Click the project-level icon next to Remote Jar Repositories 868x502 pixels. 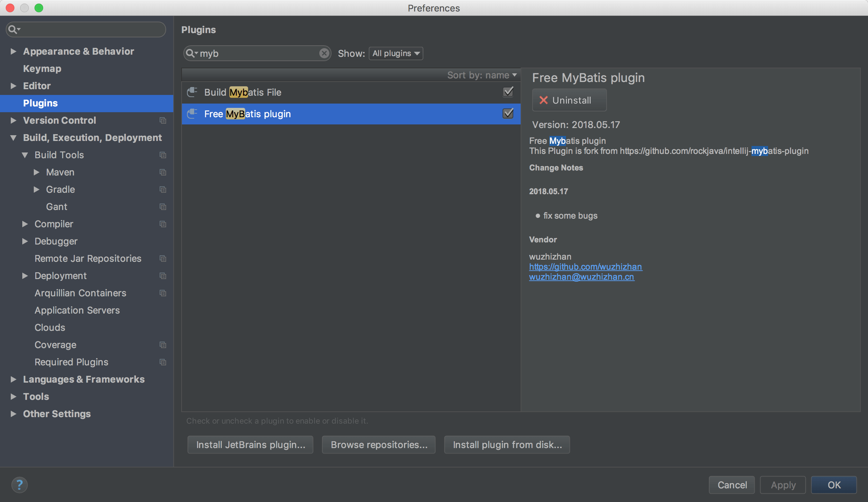pos(163,259)
